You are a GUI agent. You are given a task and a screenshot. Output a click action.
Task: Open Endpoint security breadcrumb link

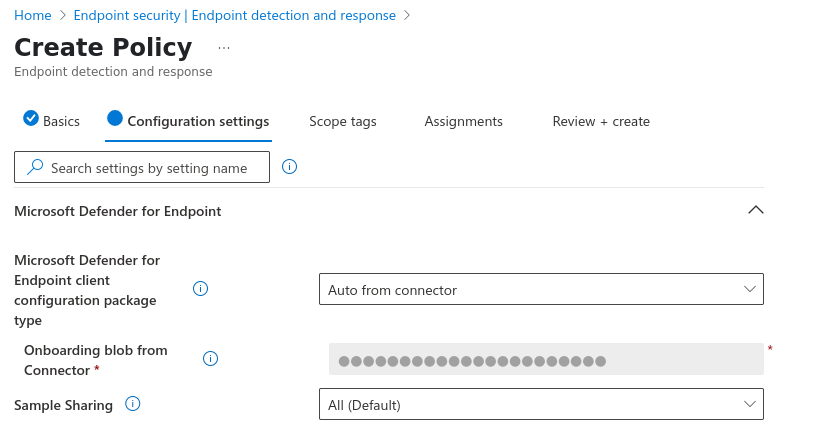pyautogui.click(x=235, y=15)
